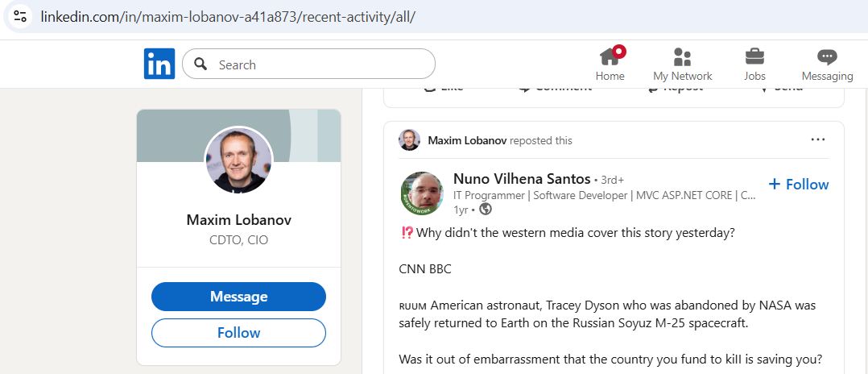Click Nuno Vilhena Santos's avatar
The image size is (868, 374).
click(x=421, y=193)
